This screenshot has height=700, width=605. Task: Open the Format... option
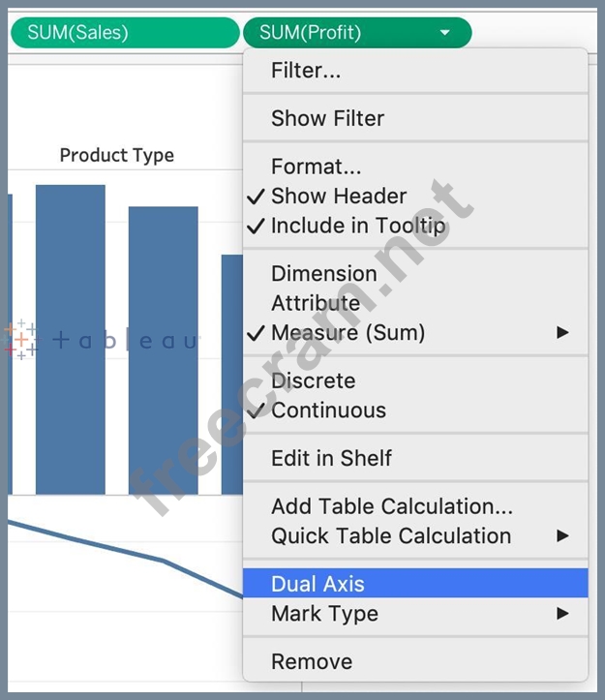(x=316, y=167)
